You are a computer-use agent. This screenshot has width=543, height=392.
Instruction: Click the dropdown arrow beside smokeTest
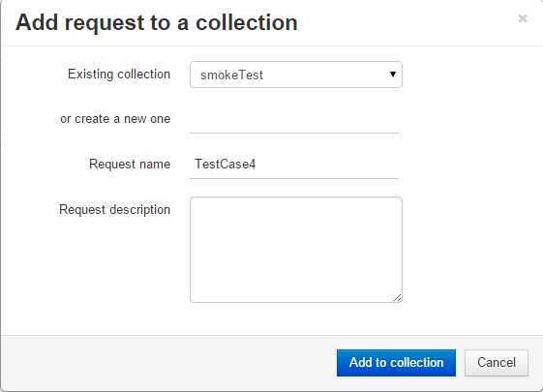[393, 74]
